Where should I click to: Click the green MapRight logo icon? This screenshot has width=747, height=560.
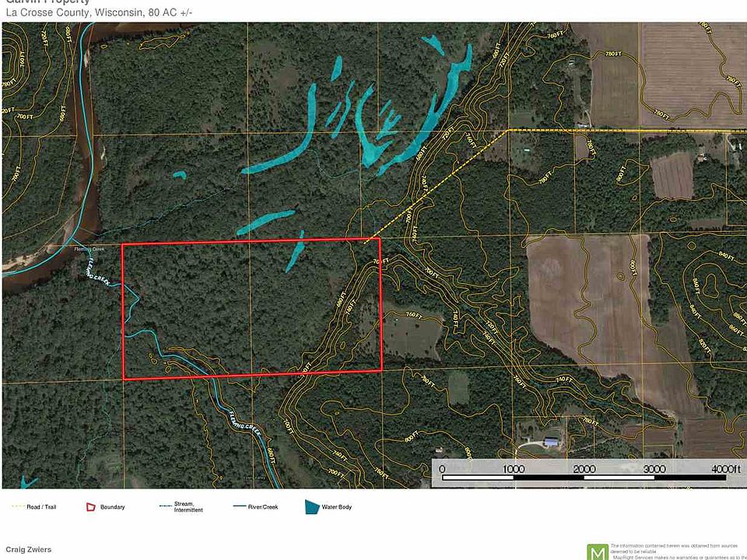pyautogui.click(x=597, y=550)
